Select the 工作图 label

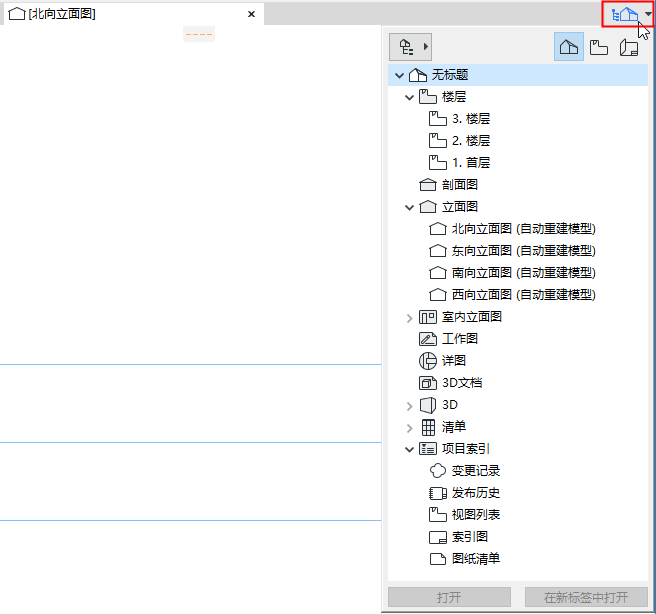point(460,339)
